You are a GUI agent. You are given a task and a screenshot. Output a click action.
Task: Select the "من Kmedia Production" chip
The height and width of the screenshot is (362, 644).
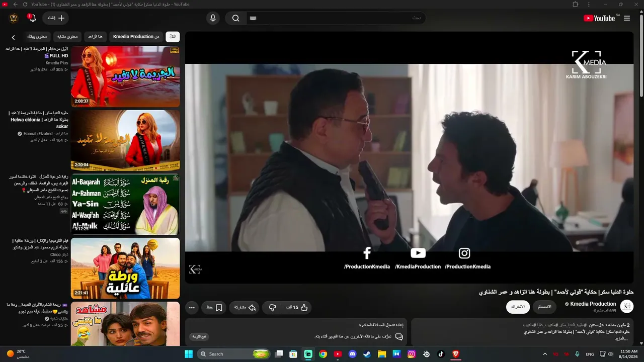pos(136,37)
